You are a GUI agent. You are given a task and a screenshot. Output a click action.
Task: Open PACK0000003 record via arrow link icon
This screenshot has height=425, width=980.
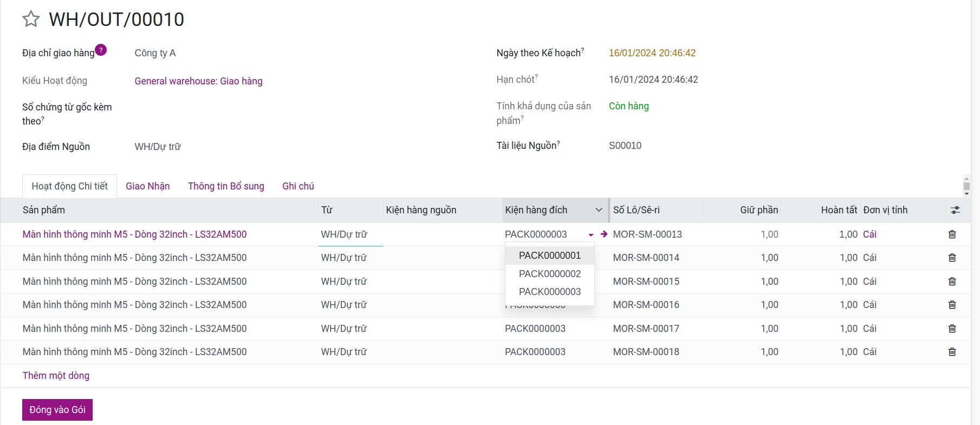tap(604, 234)
